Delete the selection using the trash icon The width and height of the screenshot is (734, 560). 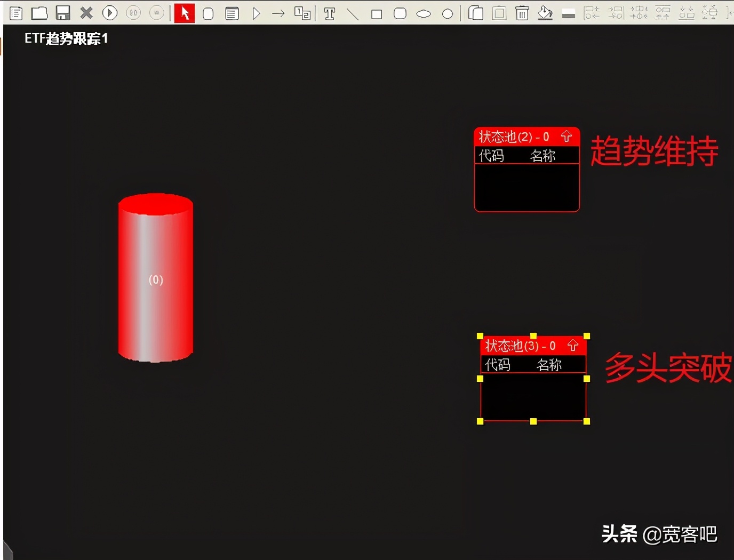(x=522, y=13)
